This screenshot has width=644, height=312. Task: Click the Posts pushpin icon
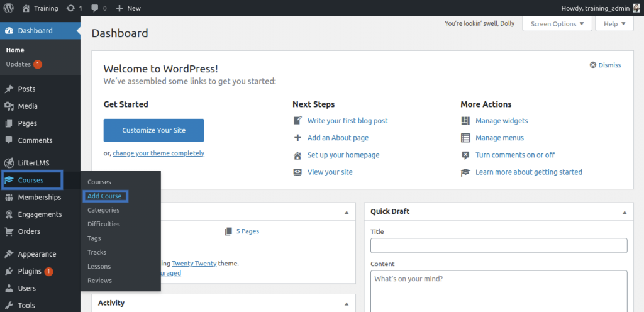coord(9,89)
